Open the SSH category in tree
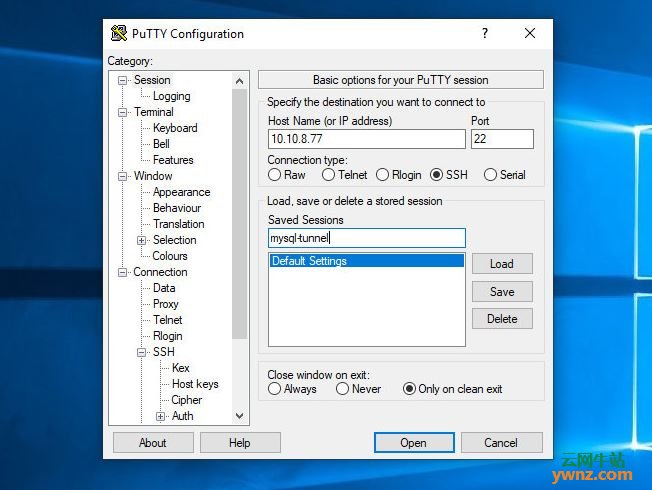652x490 pixels. click(x=164, y=352)
